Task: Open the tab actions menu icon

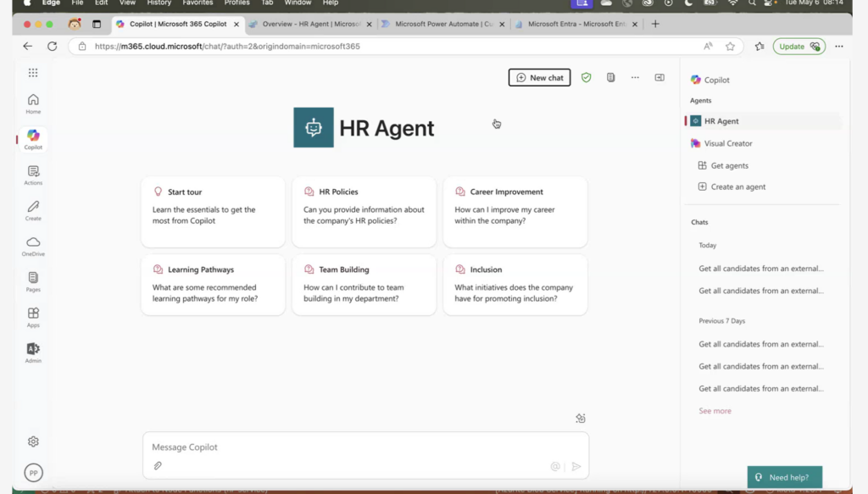Action: point(97,24)
